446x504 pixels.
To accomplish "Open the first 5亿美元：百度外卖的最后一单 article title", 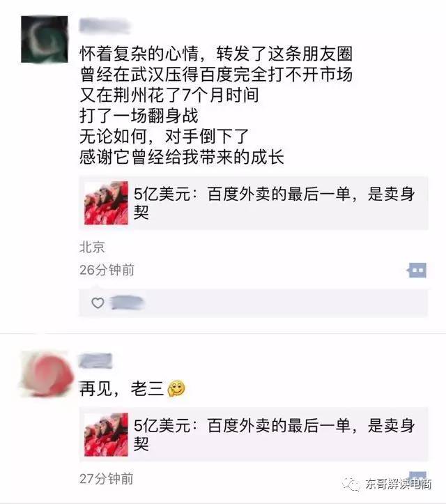I will pyautogui.click(x=274, y=203).
